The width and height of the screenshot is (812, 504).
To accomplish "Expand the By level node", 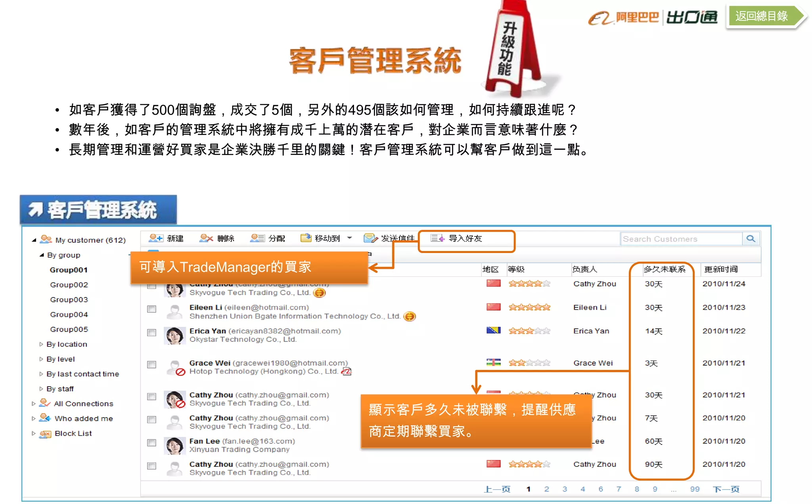I will tap(41, 359).
